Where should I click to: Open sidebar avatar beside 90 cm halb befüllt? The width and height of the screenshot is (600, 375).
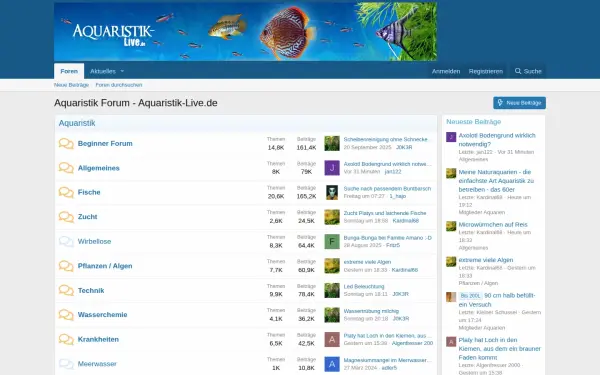(451, 297)
